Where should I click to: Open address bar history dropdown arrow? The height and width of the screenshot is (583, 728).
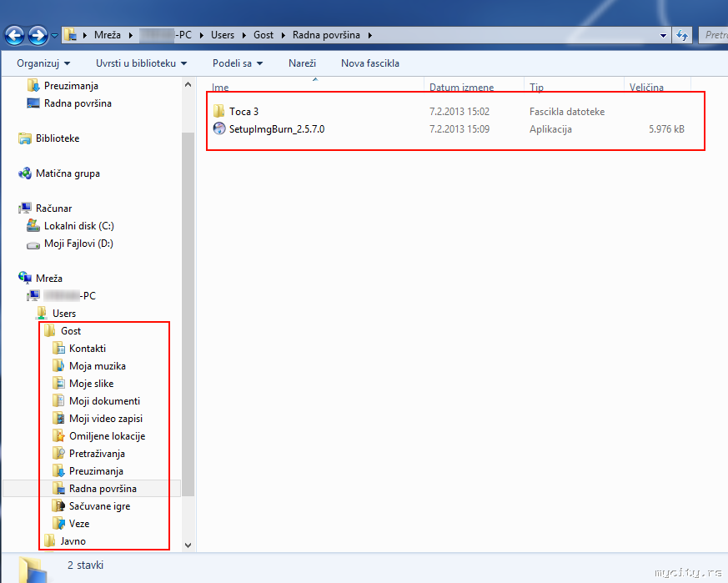pyautogui.click(x=663, y=35)
